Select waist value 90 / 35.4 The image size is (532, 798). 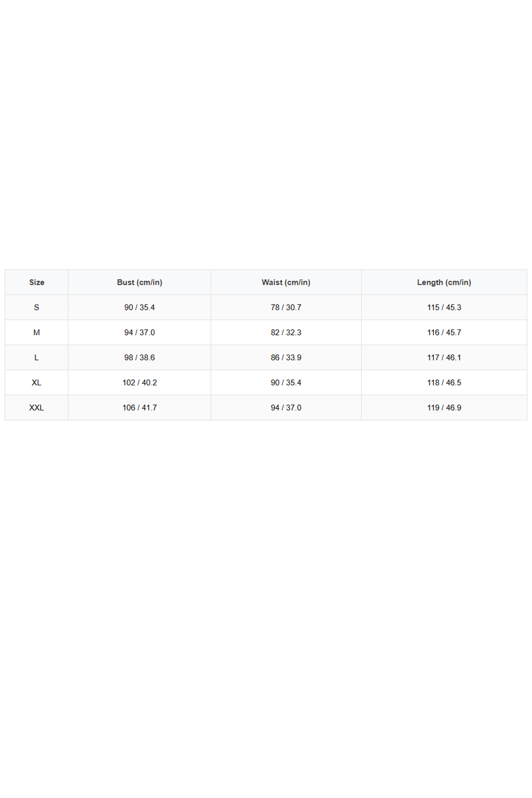point(286,382)
